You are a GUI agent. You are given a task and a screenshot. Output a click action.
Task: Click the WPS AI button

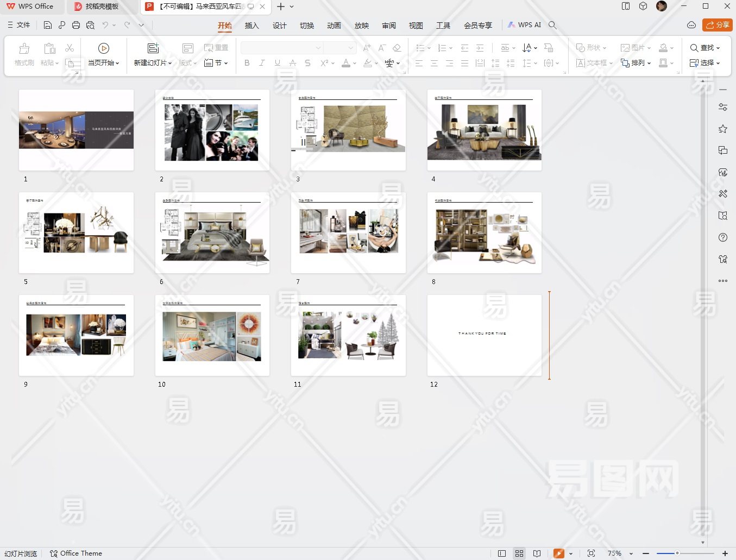(525, 25)
